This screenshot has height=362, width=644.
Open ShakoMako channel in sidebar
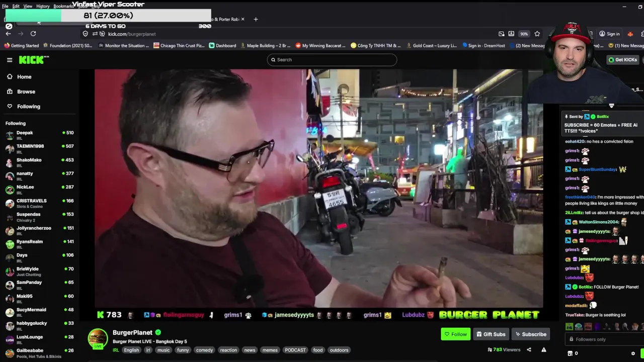tap(39, 162)
